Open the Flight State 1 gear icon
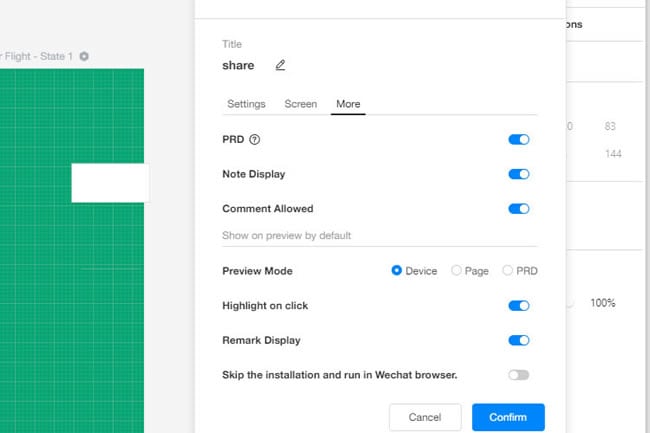The height and width of the screenshot is (433, 650). [x=84, y=56]
